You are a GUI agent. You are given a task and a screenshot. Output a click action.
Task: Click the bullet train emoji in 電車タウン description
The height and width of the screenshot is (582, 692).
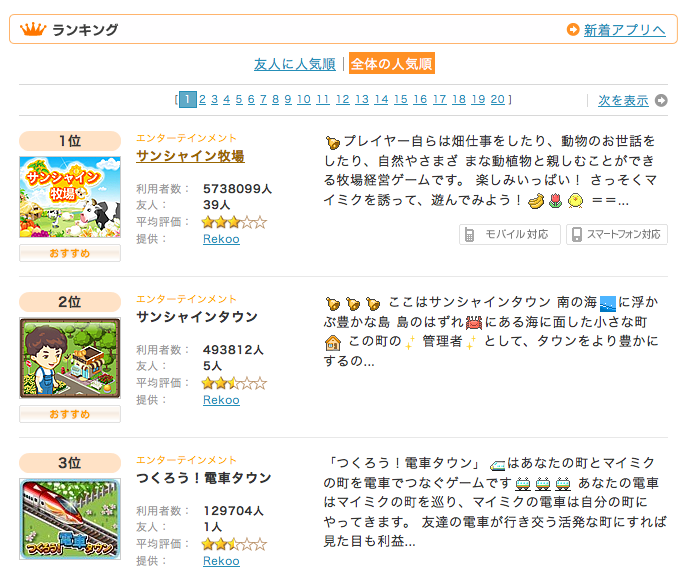(497, 465)
